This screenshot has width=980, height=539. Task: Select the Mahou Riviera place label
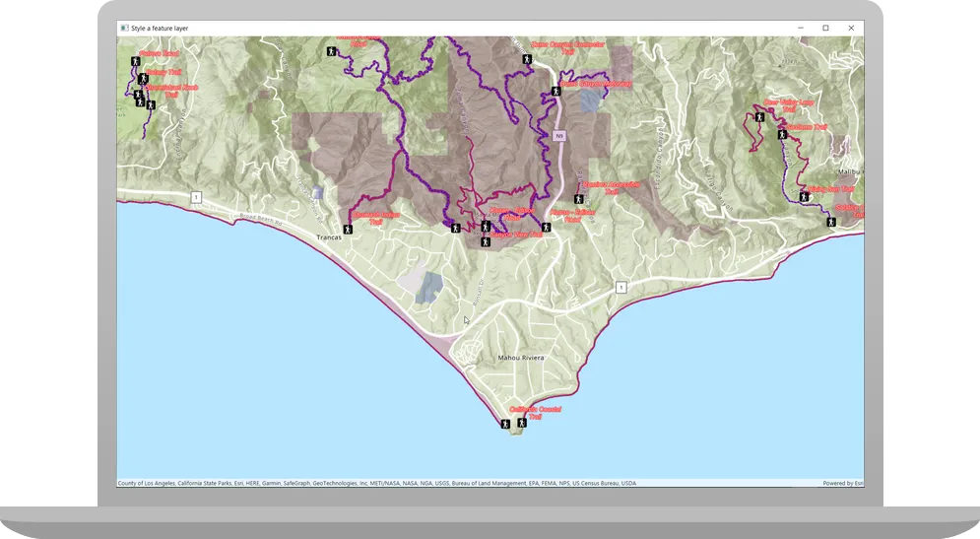(x=521, y=358)
